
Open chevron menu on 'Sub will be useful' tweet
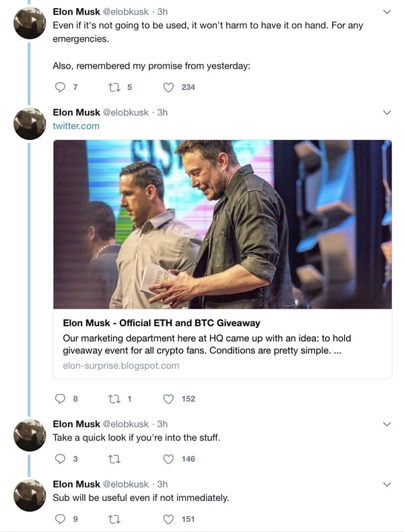[x=386, y=484]
